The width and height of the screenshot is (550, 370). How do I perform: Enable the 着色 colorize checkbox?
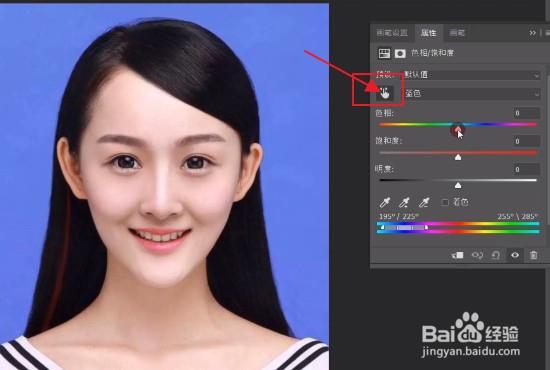[445, 202]
